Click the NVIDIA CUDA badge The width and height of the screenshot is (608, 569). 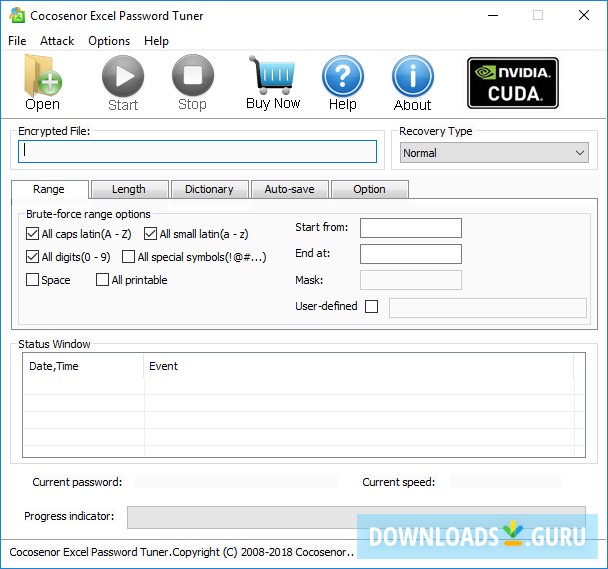(x=513, y=83)
